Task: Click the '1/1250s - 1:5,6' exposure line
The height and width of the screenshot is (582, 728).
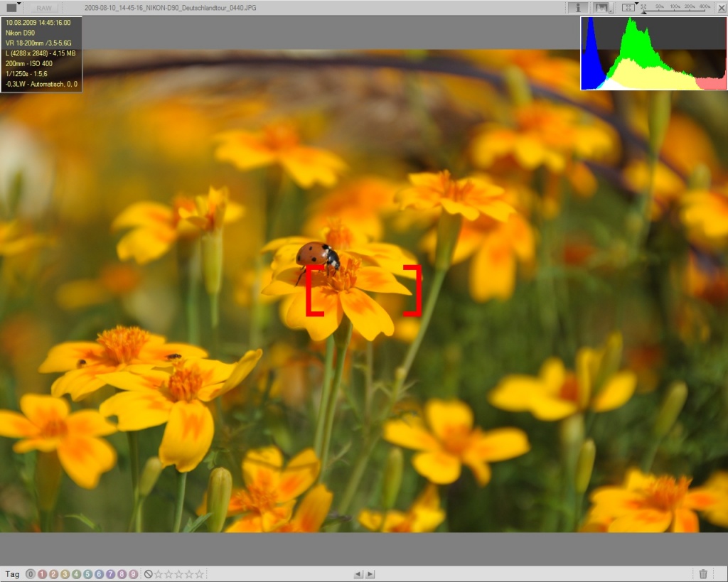Action: [26, 73]
